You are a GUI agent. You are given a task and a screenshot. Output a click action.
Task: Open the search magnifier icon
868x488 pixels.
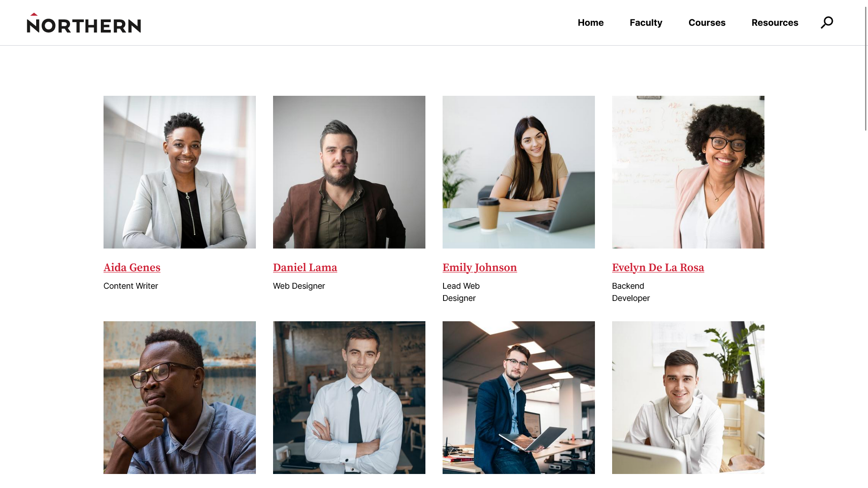tap(827, 23)
